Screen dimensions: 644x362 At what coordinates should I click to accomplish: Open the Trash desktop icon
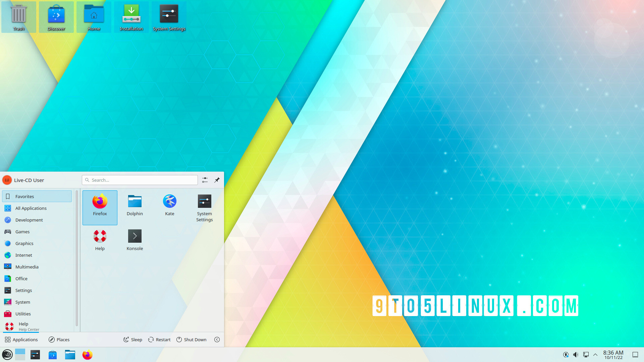point(19,17)
